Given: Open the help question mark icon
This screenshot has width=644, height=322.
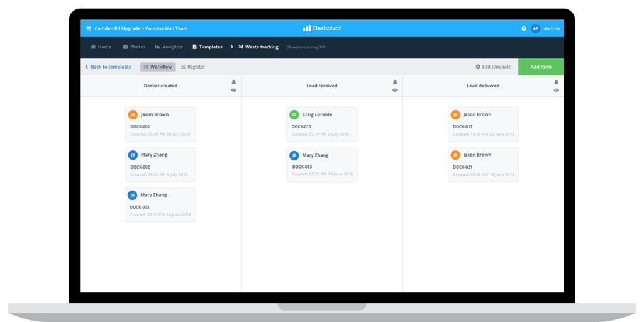Looking at the screenshot, I should click(524, 28).
